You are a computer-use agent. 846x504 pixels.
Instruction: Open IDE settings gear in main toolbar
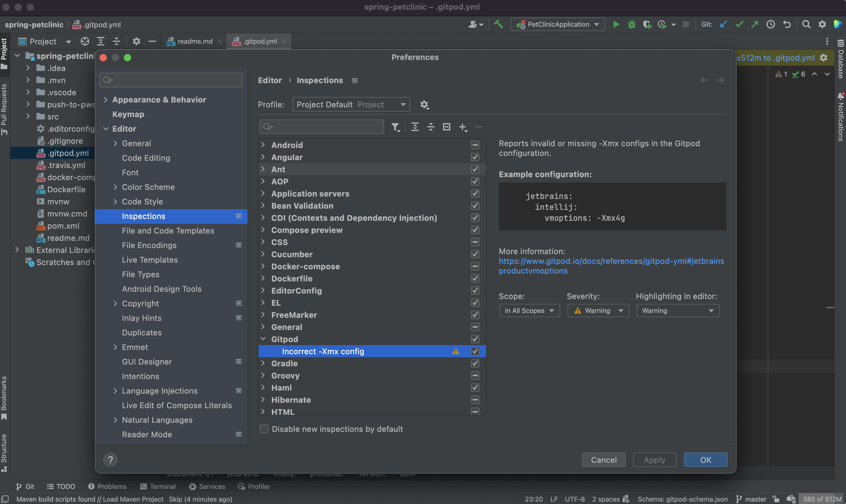(822, 25)
